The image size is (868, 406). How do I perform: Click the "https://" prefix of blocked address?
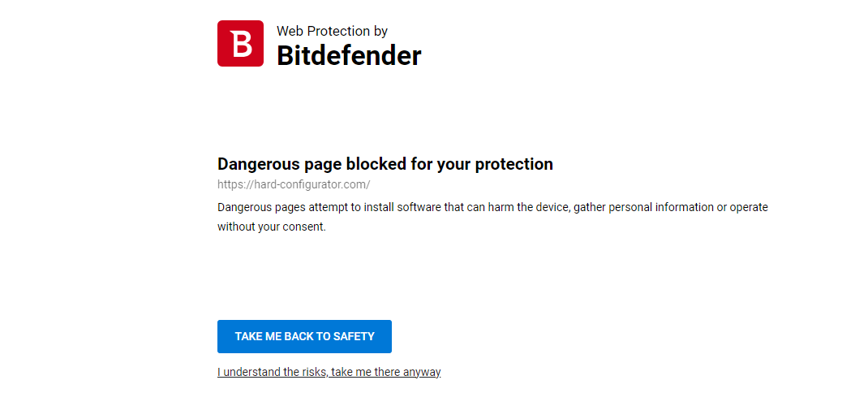(233, 184)
